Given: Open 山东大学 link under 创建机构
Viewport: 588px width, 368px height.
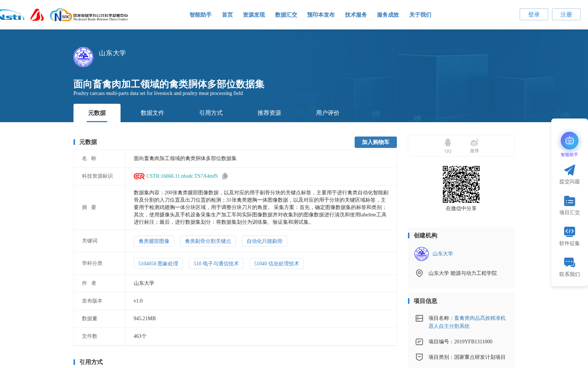Looking at the screenshot, I should 442,254.
